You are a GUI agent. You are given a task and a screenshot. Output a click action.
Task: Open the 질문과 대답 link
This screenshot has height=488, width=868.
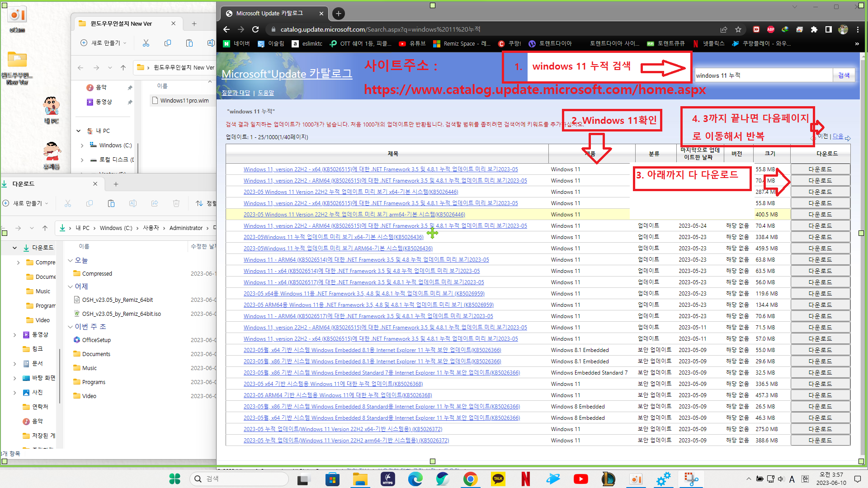tap(236, 93)
